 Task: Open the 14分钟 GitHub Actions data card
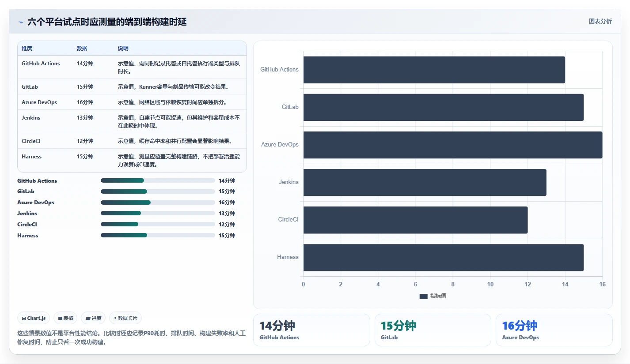pos(311,330)
